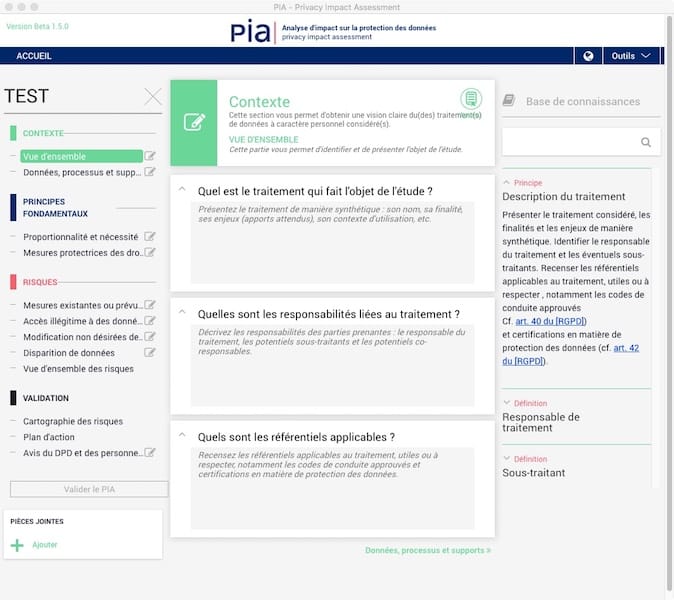Image resolution: width=674 pixels, height=600 pixels.
Task: Click edit icon beside Avis du DPD
Action: [150, 452]
